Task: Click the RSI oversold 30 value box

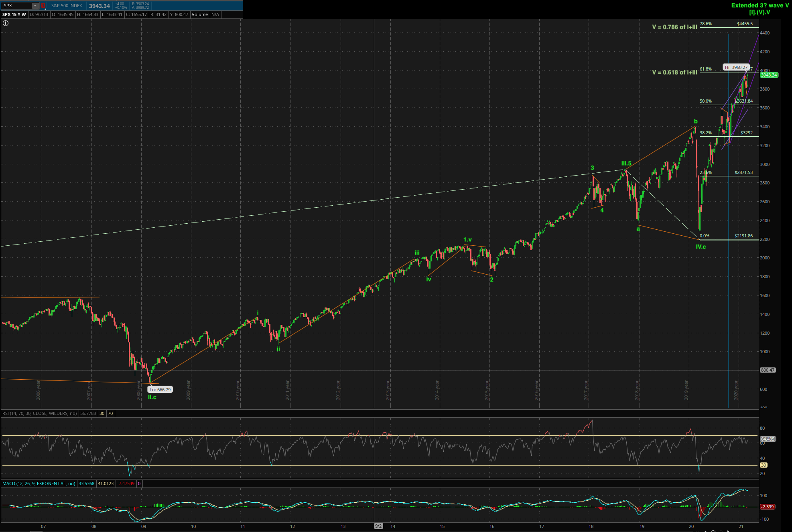Action: click(102, 413)
